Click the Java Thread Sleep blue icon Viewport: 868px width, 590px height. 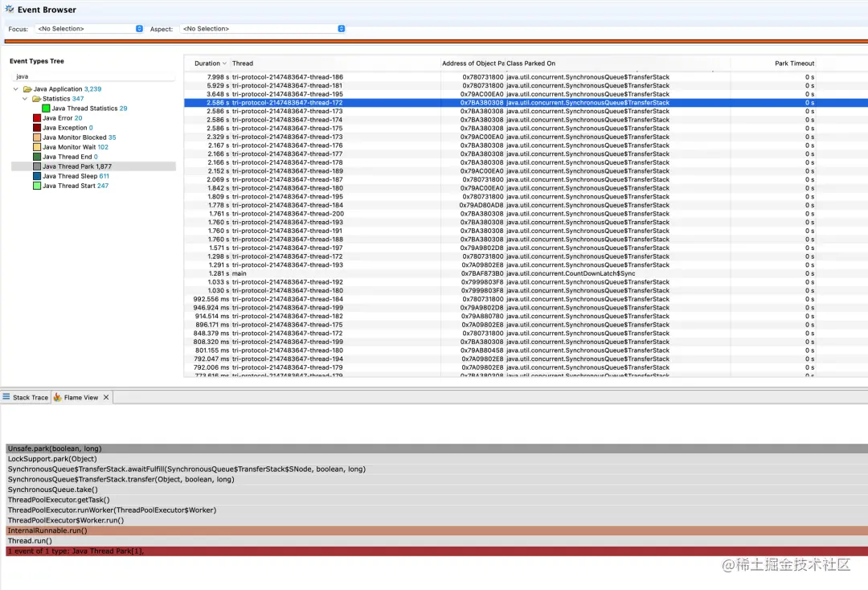point(37,177)
